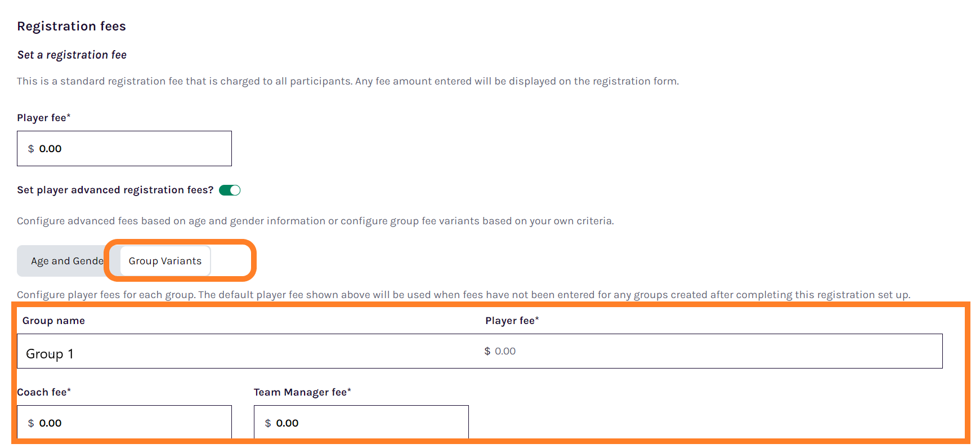980x448 pixels.
Task: Switch to the Age and Gender tab
Action: tap(62, 260)
